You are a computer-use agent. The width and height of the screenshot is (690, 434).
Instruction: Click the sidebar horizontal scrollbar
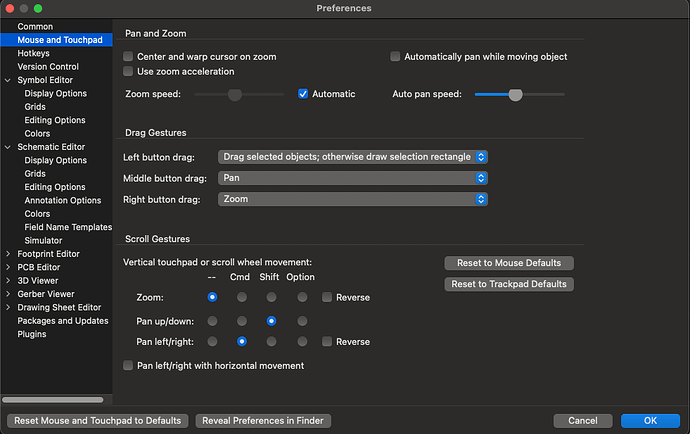point(53,400)
